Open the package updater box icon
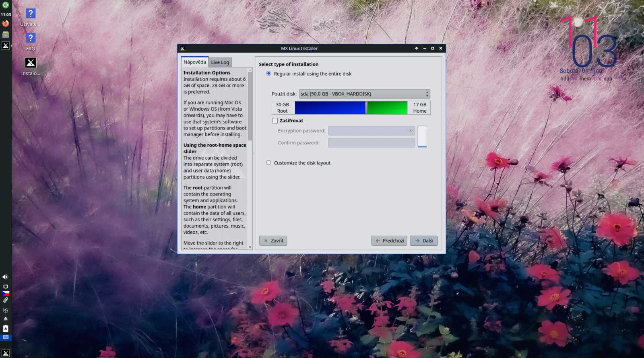The width and height of the screenshot is (644, 358). click(6, 311)
